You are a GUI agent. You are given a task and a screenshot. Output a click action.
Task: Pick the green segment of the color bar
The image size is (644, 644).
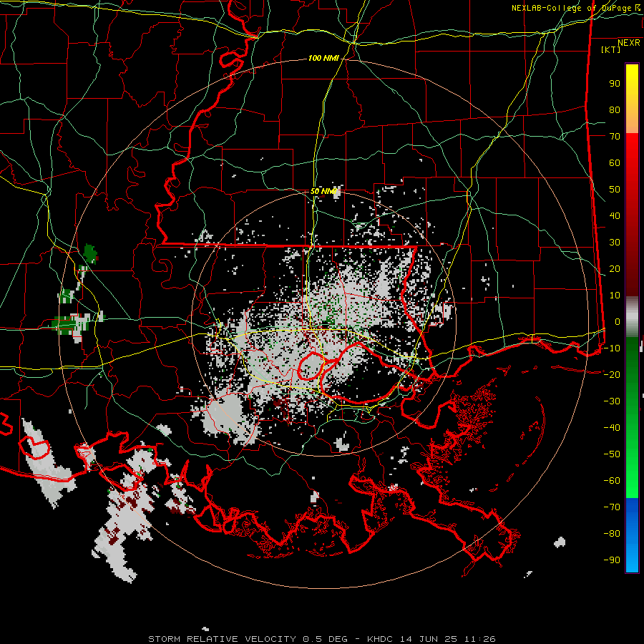point(632,418)
